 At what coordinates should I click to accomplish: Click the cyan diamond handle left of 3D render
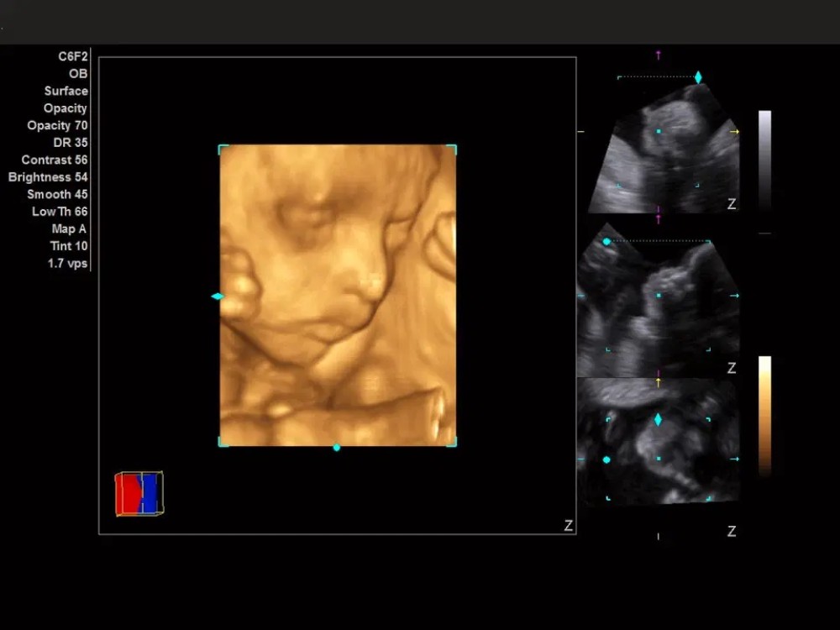(x=218, y=297)
